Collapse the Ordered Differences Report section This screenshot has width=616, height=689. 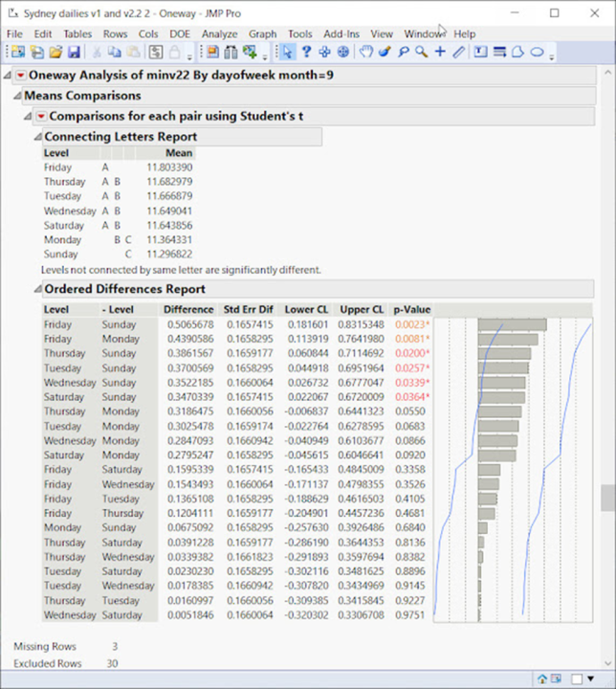tap(38, 289)
